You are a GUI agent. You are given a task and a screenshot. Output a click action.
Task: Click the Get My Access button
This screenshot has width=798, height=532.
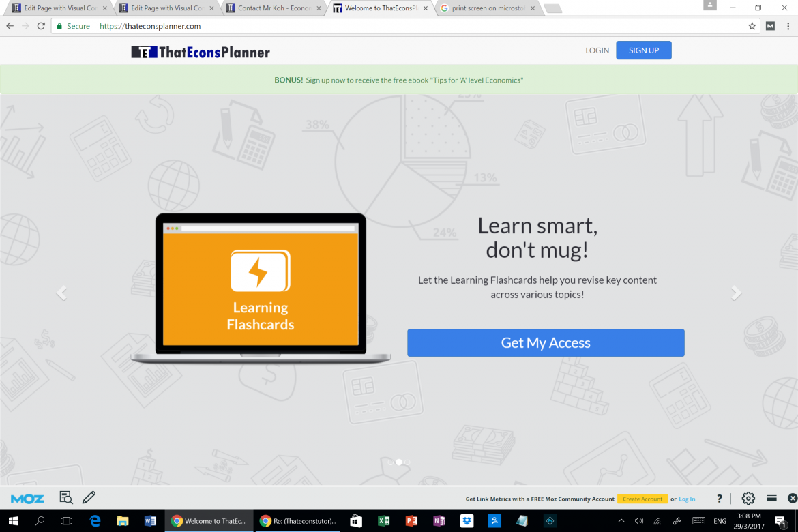(x=546, y=342)
